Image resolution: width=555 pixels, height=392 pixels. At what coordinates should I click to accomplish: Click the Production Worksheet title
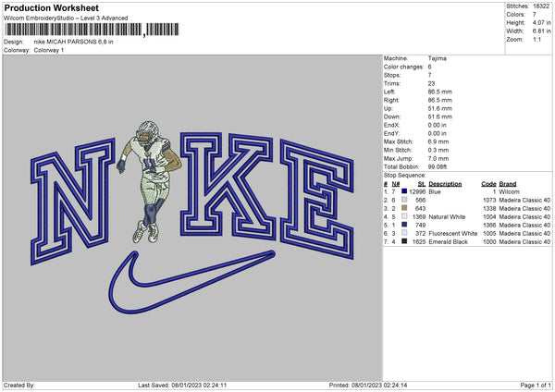(x=51, y=7)
